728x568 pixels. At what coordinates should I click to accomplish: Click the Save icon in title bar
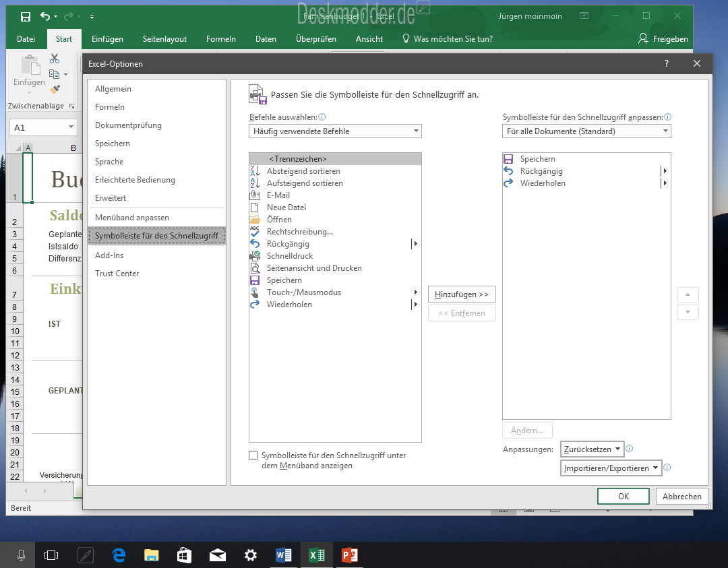click(25, 17)
